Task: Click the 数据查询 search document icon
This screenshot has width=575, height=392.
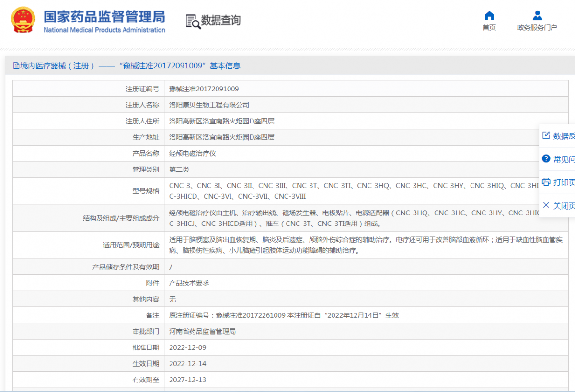Action: [193, 22]
